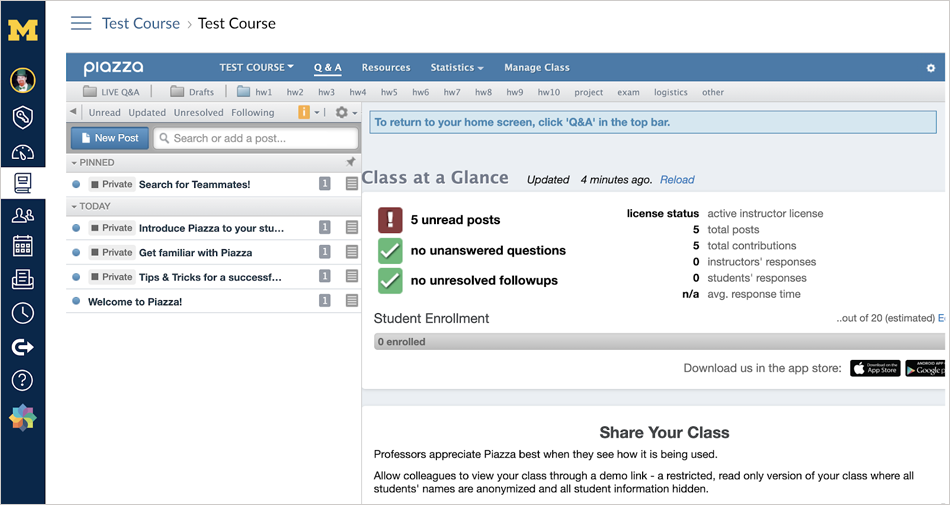The width and height of the screenshot is (950, 505).
Task: Toggle the Updated filter
Action: tap(147, 113)
